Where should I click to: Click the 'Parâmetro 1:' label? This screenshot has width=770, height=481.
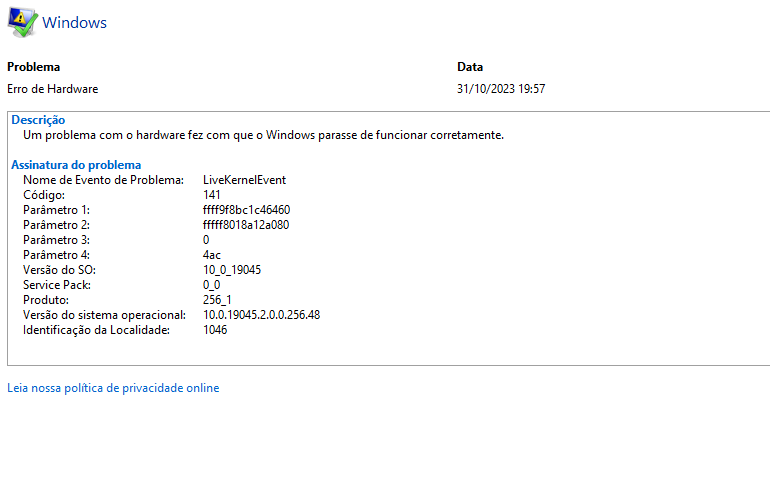pyautogui.click(x=56, y=210)
